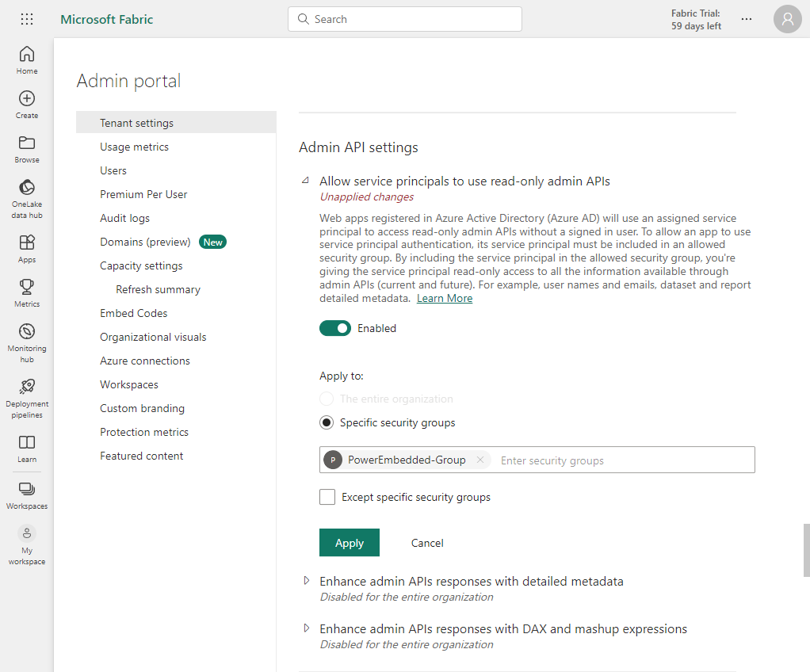Expand DAX and mashup expressions setting

point(307,628)
